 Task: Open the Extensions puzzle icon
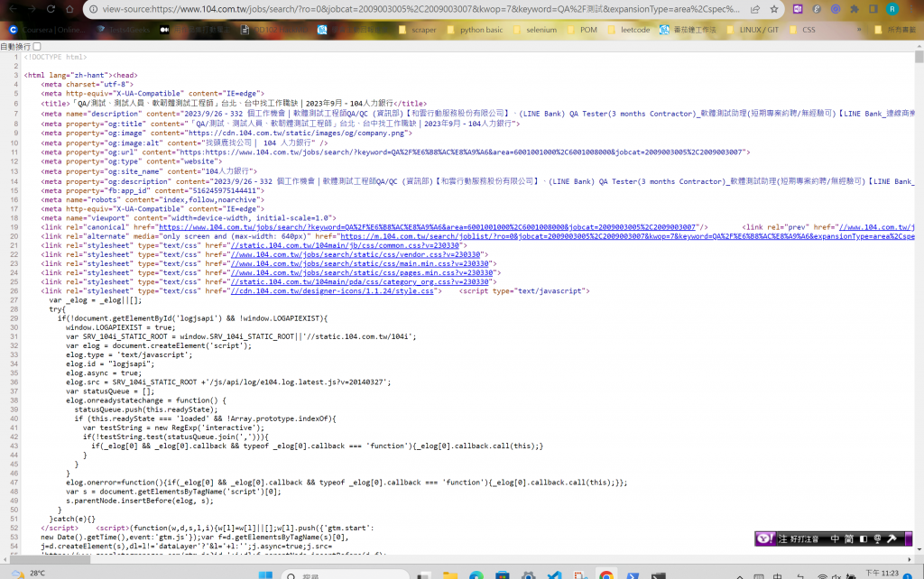tap(854, 9)
